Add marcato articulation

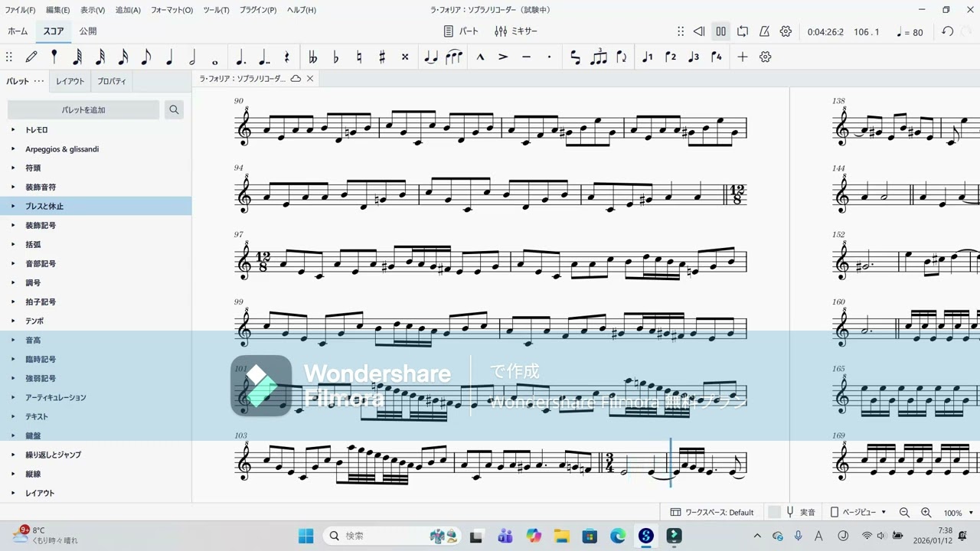tap(480, 57)
